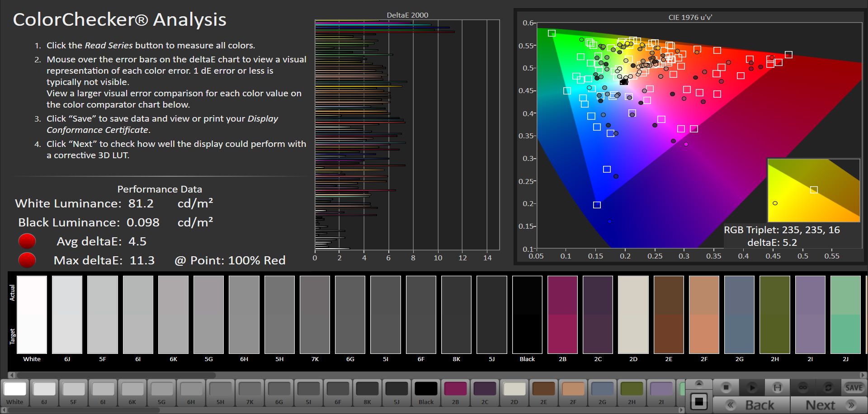The height and width of the screenshot is (414, 868).
Task: Select the 5F swatch in bottom strip
Action: click(x=74, y=393)
